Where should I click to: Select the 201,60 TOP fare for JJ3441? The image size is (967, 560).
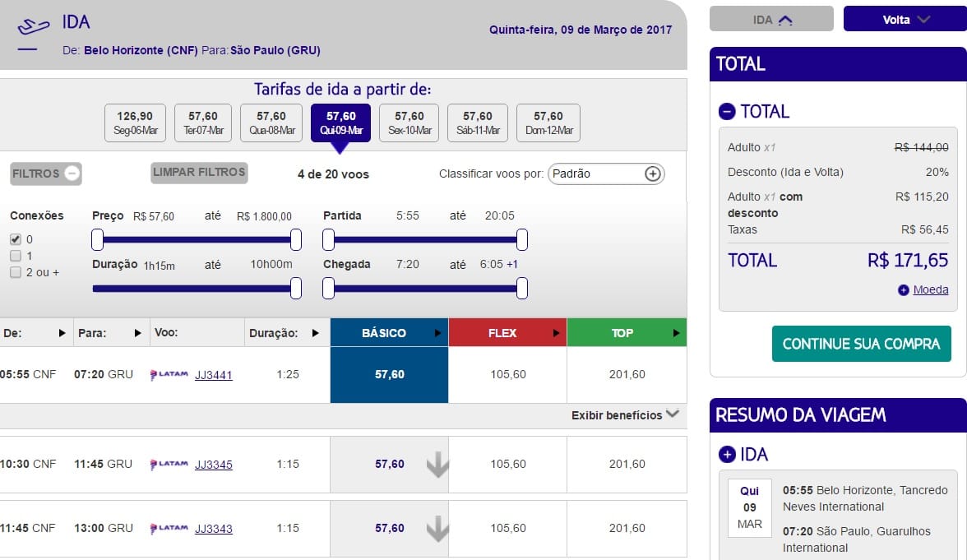click(627, 374)
